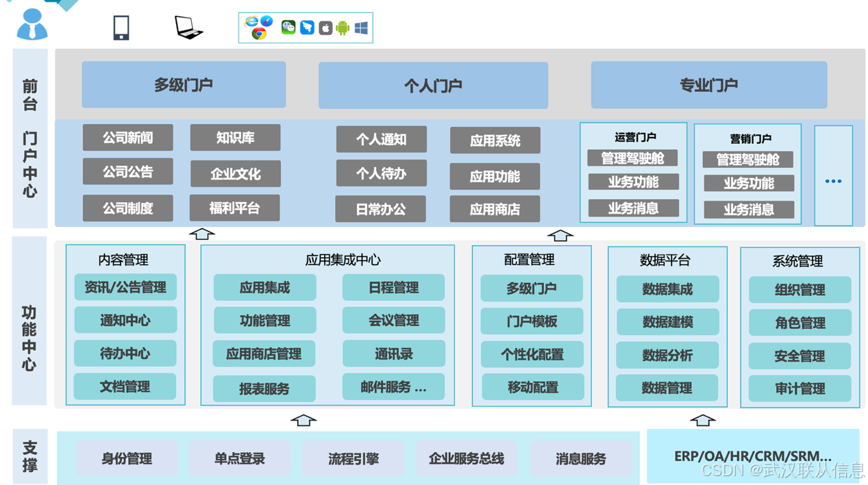Screen dimensions: 868x485
Task: Click the WeChat icon
Action: (x=288, y=27)
